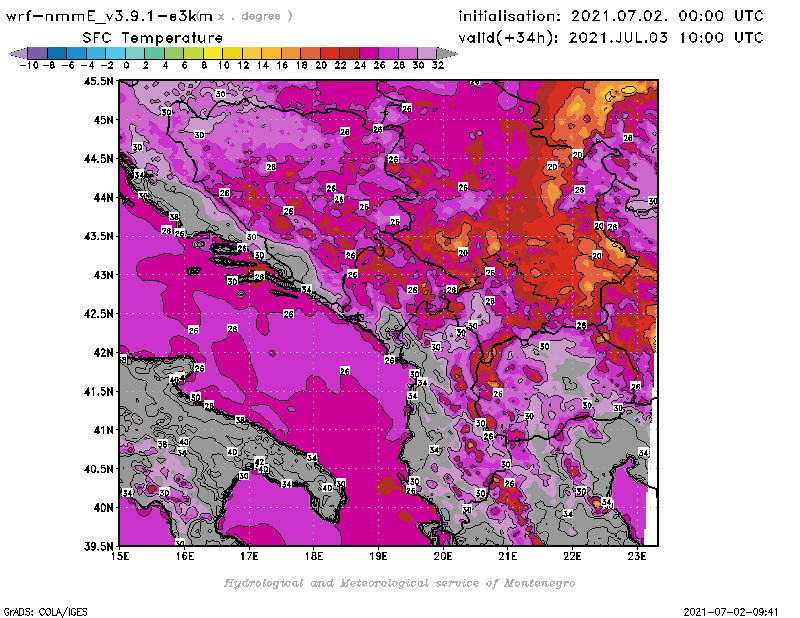Image resolution: width=800 pixels, height=618 pixels.
Task: Click the '16E' longitude label
Action: [185, 556]
